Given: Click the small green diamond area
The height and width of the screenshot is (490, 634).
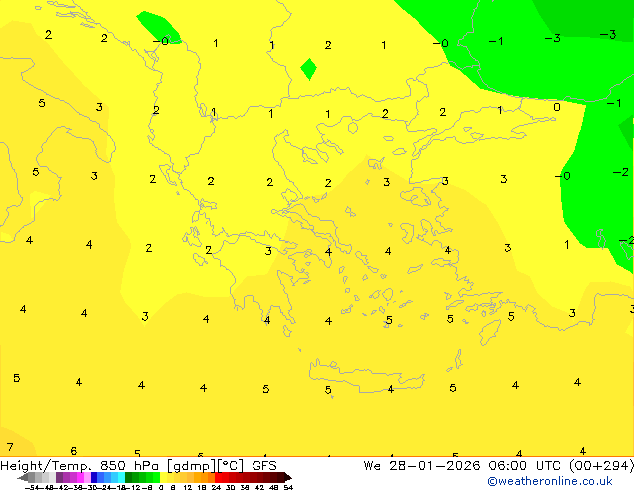Looking at the screenshot, I should (x=309, y=69).
